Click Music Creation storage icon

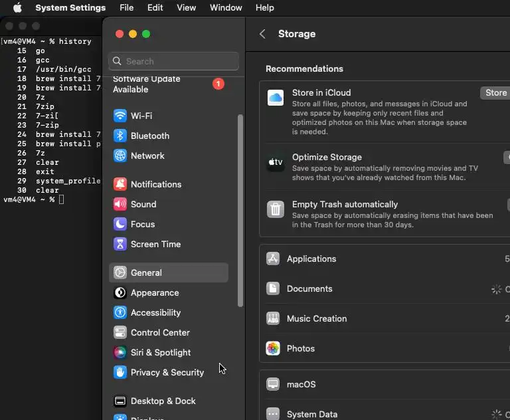tap(273, 318)
